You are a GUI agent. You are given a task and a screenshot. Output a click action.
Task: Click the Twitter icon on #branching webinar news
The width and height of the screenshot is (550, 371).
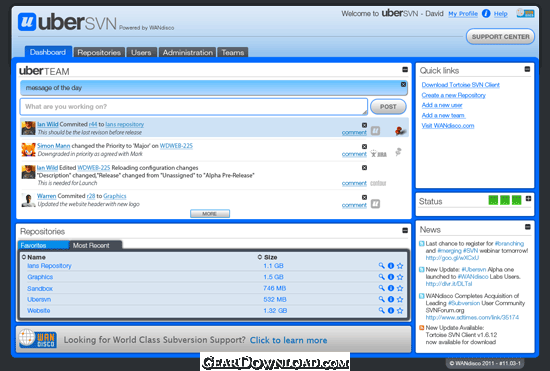pyautogui.click(x=422, y=243)
